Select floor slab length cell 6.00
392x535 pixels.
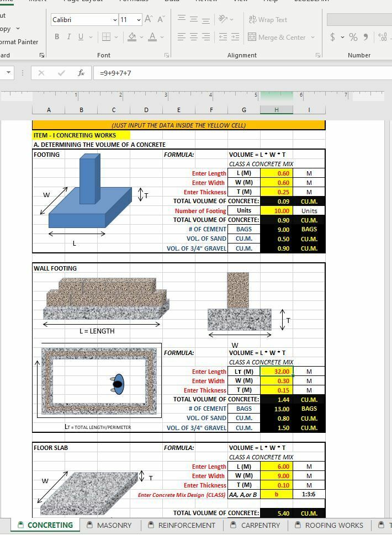[x=277, y=467]
